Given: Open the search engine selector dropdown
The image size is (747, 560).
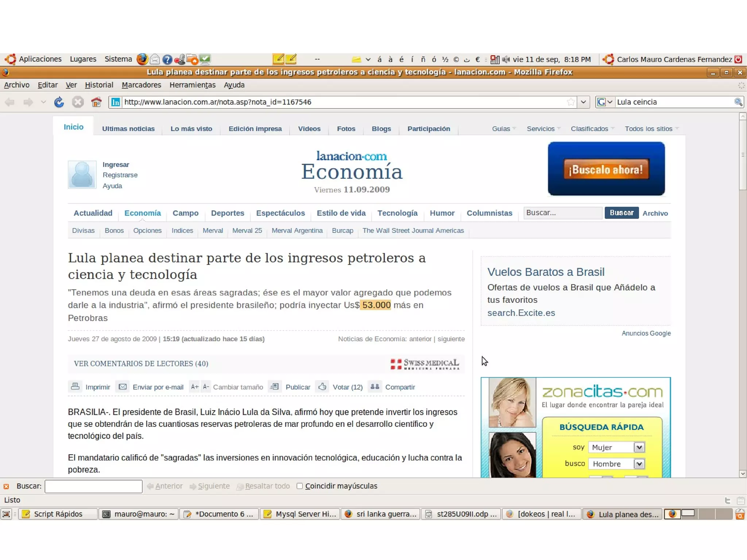Looking at the screenshot, I should (605, 102).
